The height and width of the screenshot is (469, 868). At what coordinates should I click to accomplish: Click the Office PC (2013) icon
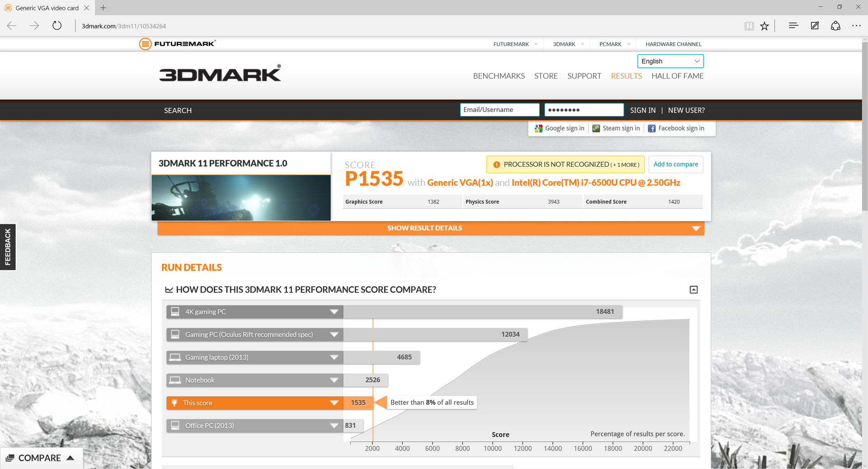tap(175, 426)
